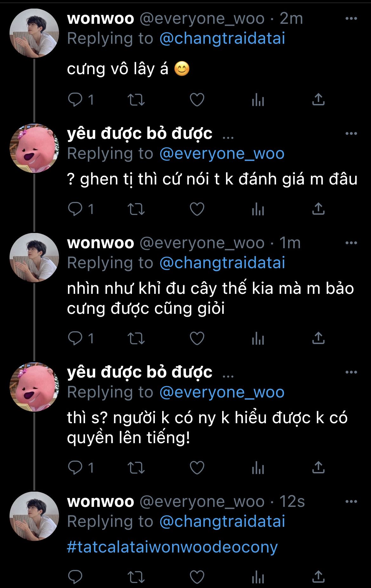371x588 pixels.
Task: Open more options on wonwoo's 12s tweet
Action: tap(351, 502)
